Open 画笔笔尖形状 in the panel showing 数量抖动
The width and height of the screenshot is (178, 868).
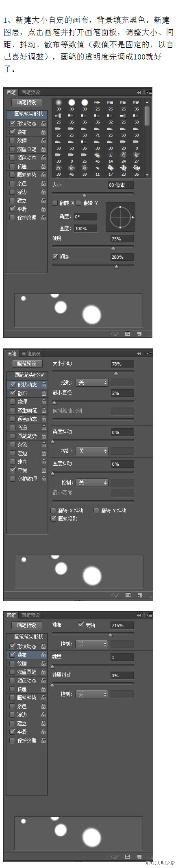pos(29,636)
